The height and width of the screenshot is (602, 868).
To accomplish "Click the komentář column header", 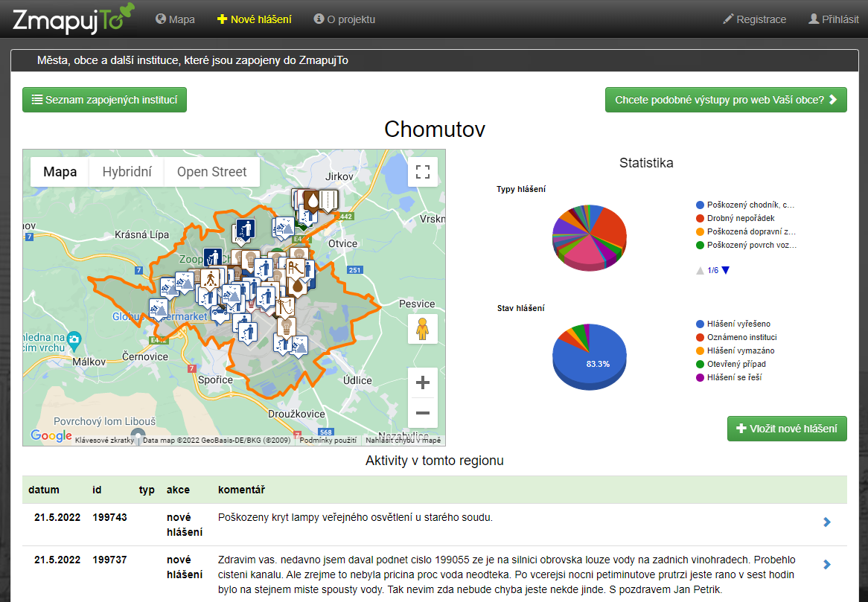I will [241, 490].
